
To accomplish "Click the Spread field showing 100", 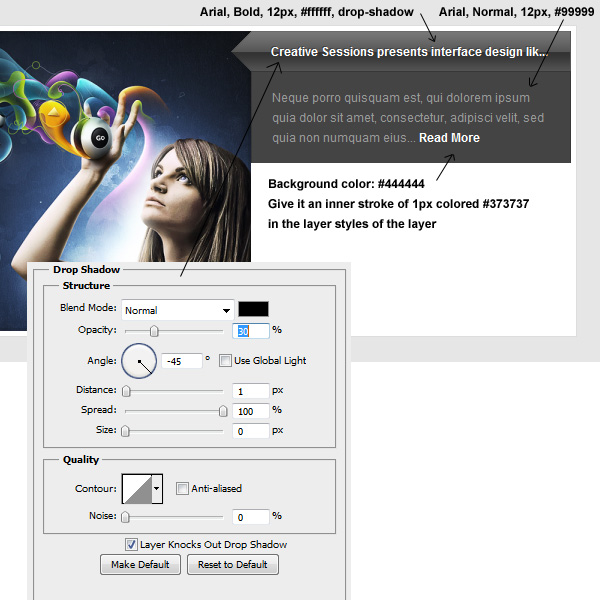I will tap(251, 411).
